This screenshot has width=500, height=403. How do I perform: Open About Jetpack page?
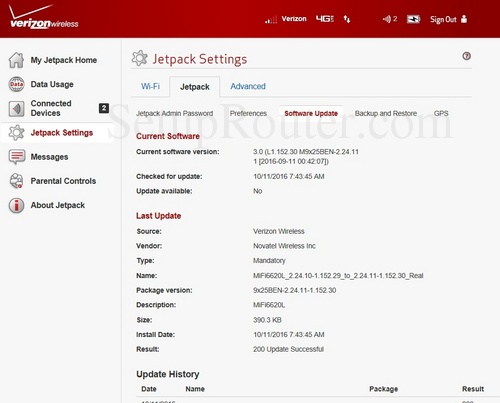pos(58,205)
